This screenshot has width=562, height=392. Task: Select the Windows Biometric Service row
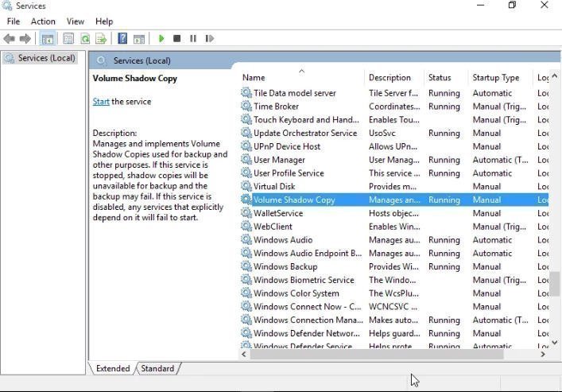click(x=394, y=280)
